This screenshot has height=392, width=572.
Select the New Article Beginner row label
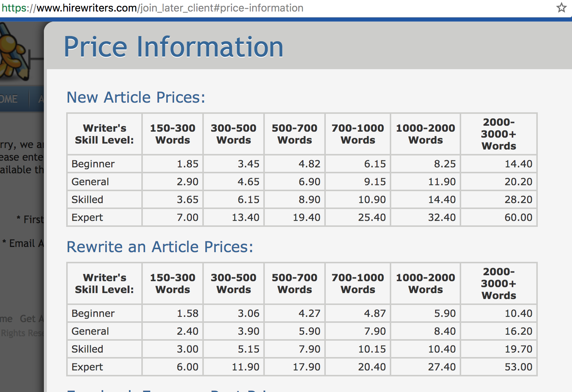[105, 164]
